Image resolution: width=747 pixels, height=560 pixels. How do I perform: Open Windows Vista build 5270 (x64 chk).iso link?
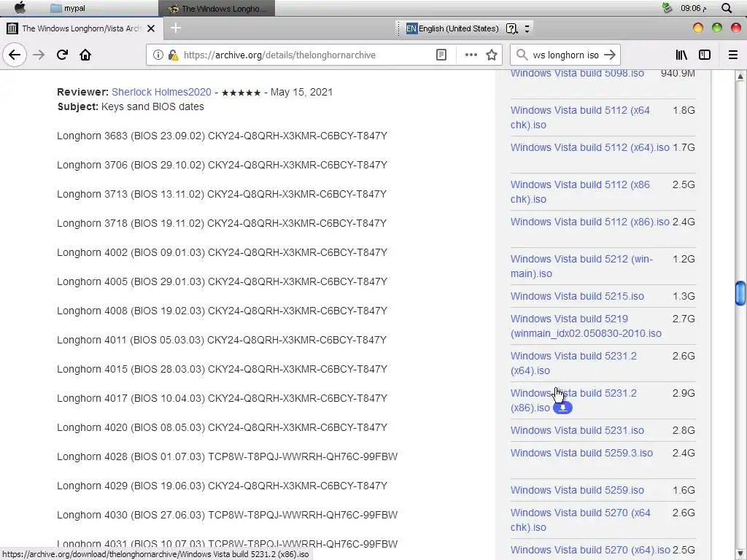point(580,520)
